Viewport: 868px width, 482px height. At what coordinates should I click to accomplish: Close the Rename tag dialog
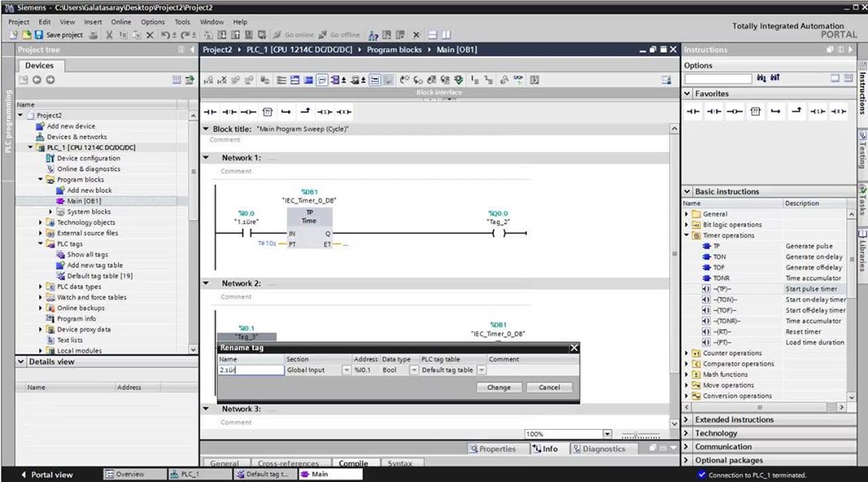tap(574, 348)
